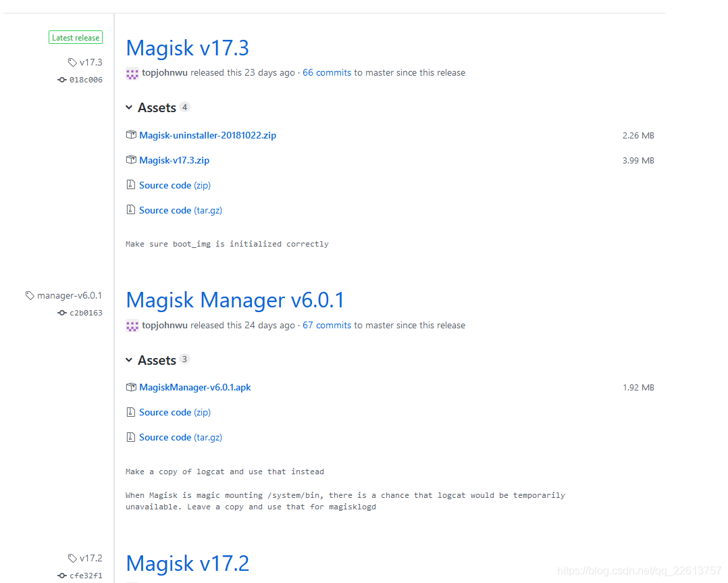Click the Assets count badge 4
728x583 pixels.
coord(185,107)
